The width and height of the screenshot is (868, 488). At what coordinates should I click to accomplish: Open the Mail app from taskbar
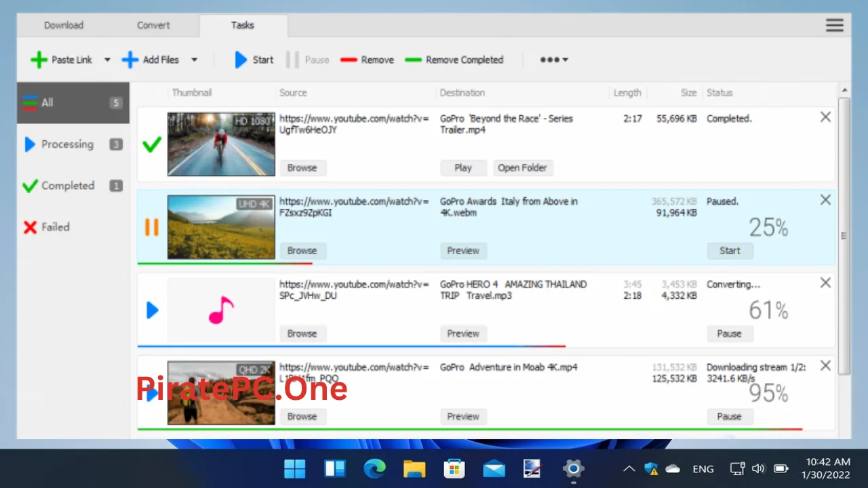[494, 468]
